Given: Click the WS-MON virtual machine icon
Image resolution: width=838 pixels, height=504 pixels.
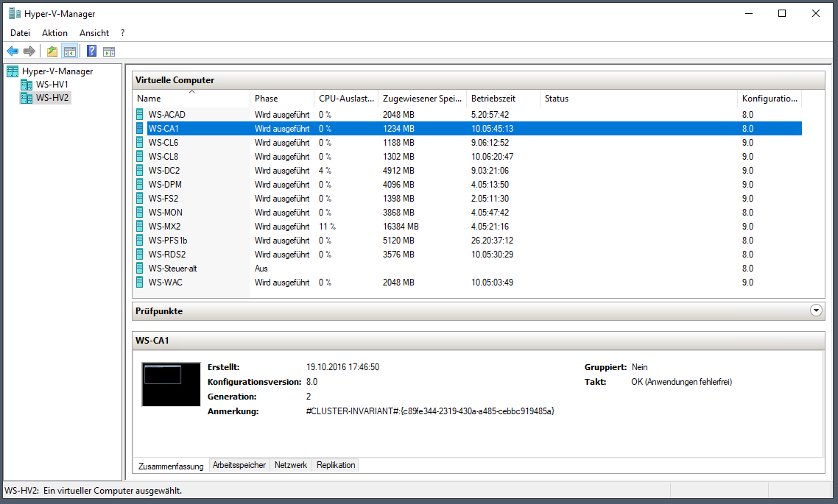Looking at the screenshot, I should click(x=139, y=213).
